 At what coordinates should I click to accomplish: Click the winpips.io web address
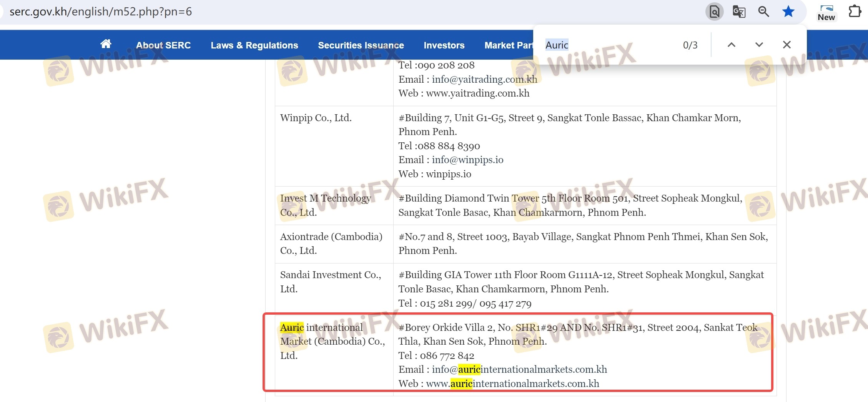[449, 174]
